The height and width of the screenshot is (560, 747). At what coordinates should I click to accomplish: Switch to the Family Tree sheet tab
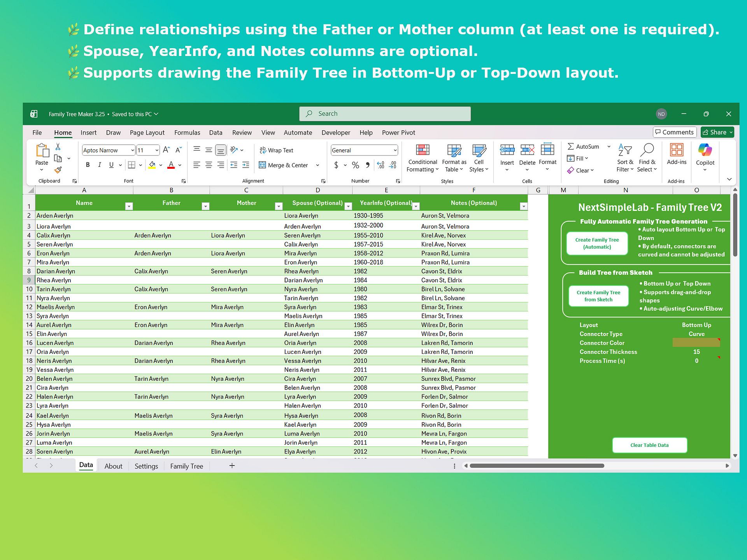[187, 466]
